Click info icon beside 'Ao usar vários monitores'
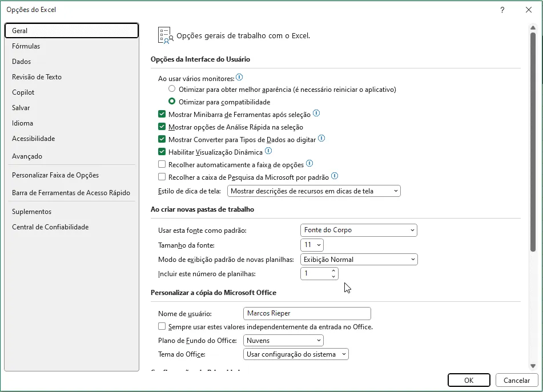543x392 pixels. pos(239,77)
